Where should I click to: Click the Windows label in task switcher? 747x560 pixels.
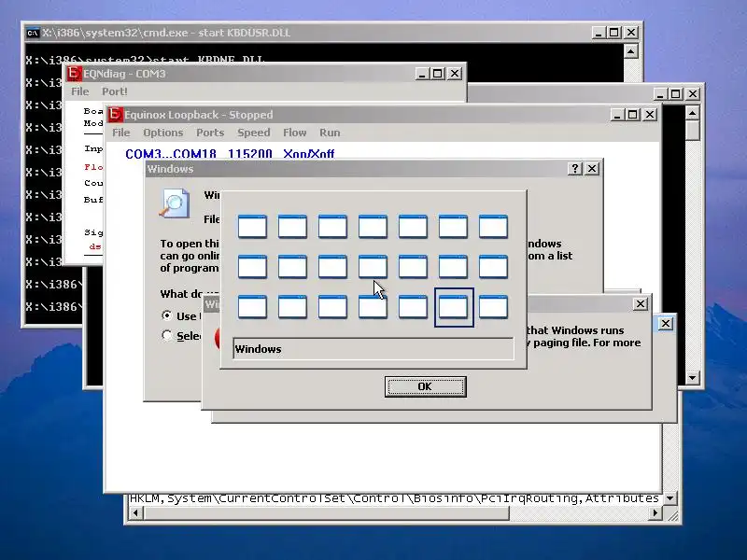(258, 349)
